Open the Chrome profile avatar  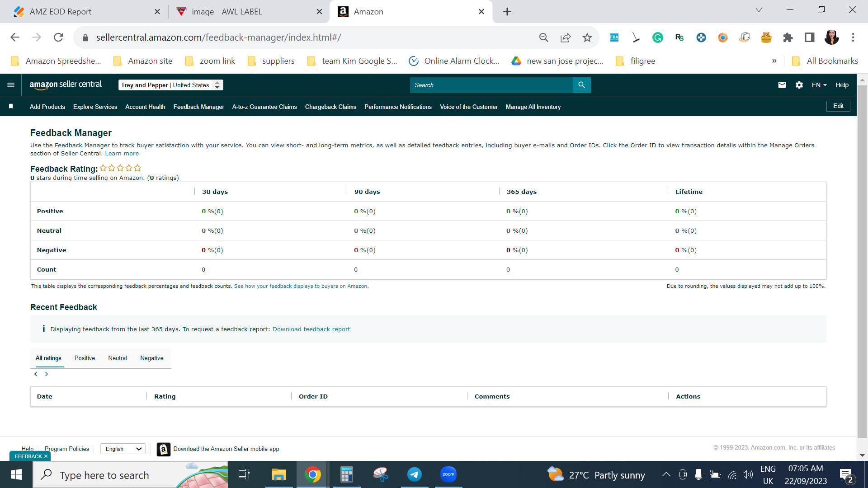[831, 38]
